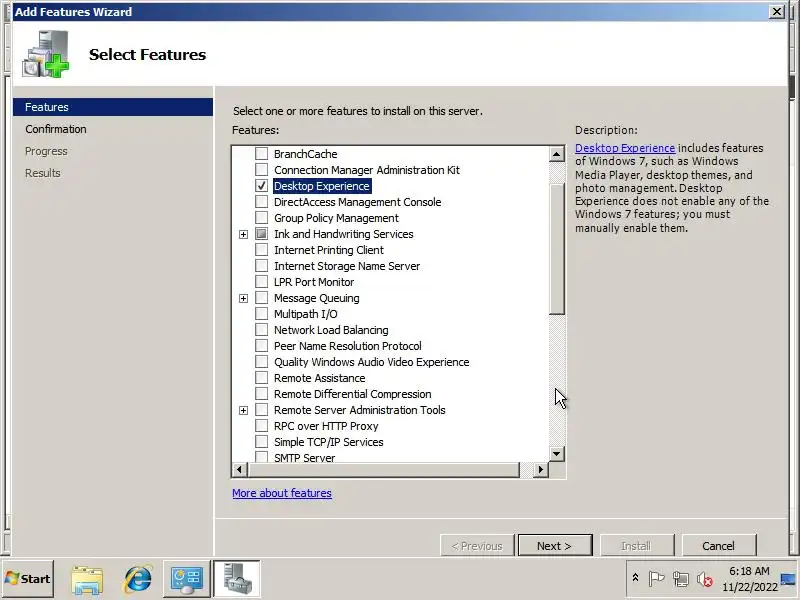Check Internet Printing Client
Image resolution: width=800 pixels, height=600 pixels.
click(261, 249)
